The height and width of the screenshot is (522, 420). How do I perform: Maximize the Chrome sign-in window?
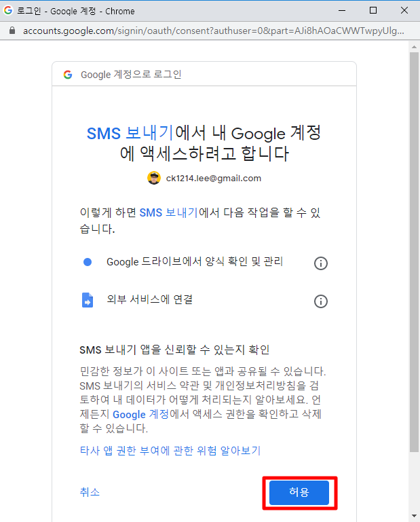373,11
